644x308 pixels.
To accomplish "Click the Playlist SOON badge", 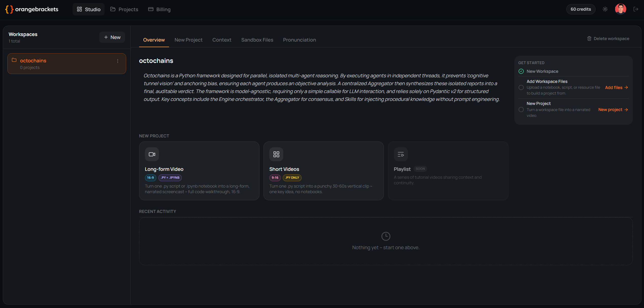I will 420,169.
